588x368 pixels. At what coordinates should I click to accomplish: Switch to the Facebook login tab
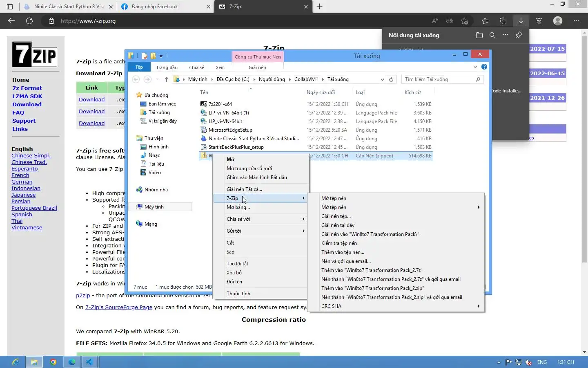click(x=166, y=7)
